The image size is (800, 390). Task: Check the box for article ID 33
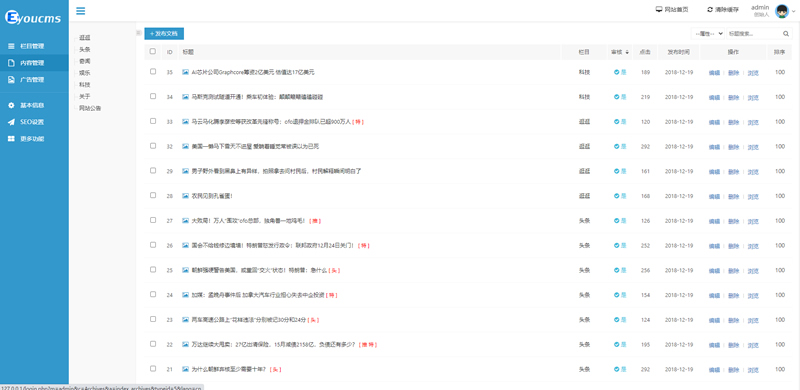(153, 121)
